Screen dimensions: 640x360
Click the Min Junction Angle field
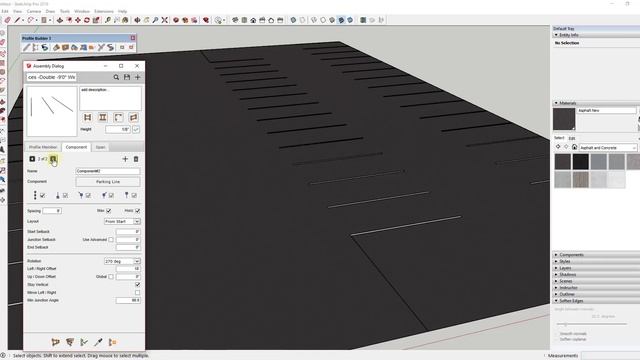pos(128,300)
